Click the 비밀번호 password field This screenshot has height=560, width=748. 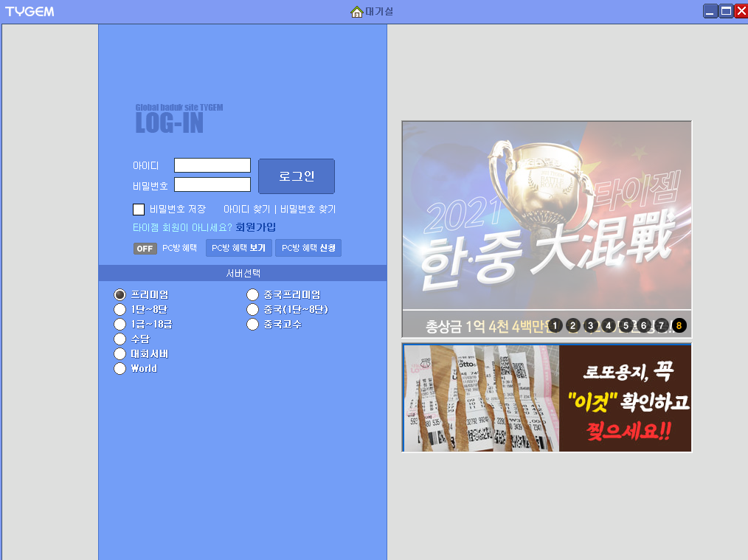[x=212, y=184]
